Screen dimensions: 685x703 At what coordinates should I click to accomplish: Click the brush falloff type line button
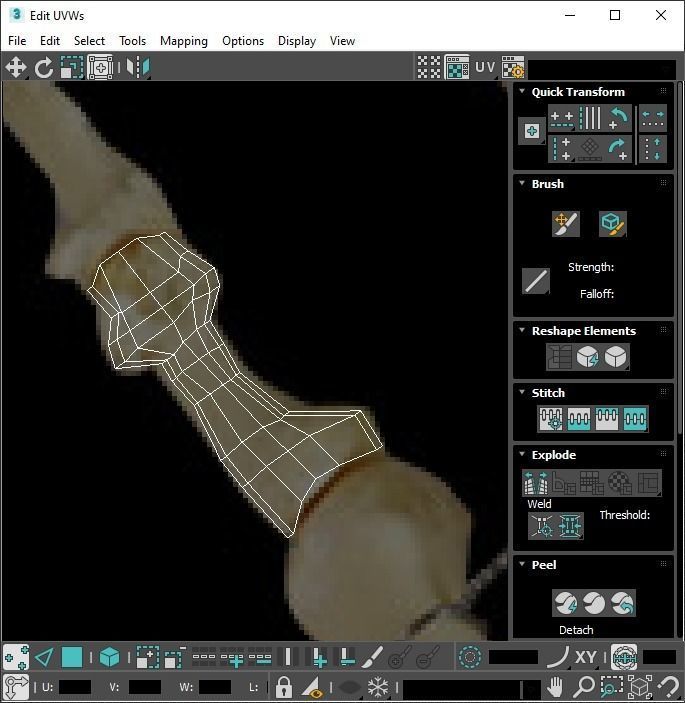point(535,281)
